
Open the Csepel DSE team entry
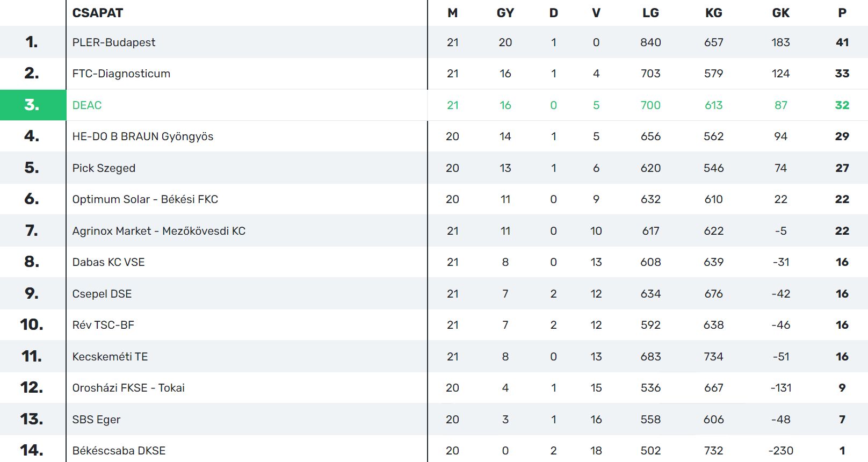[102, 294]
